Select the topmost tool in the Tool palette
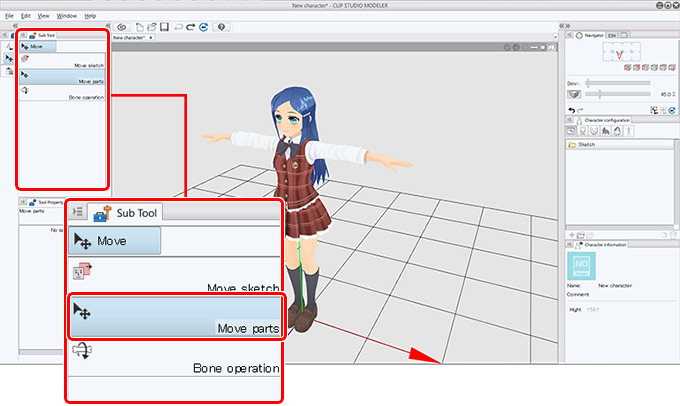680x406 pixels. pos(9,46)
